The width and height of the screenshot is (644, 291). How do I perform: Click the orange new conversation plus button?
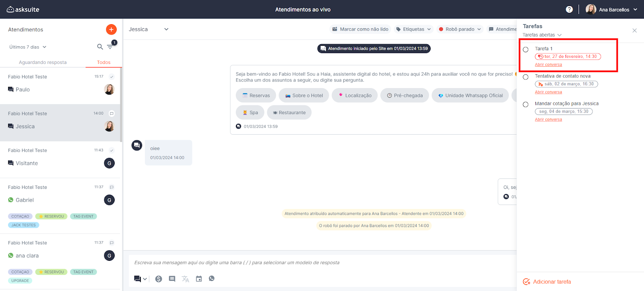(111, 29)
